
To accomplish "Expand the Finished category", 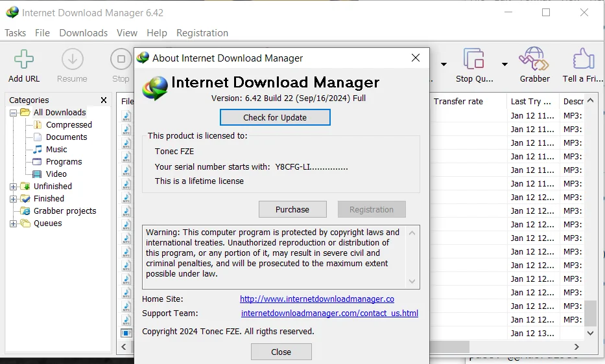I will (x=13, y=199).
